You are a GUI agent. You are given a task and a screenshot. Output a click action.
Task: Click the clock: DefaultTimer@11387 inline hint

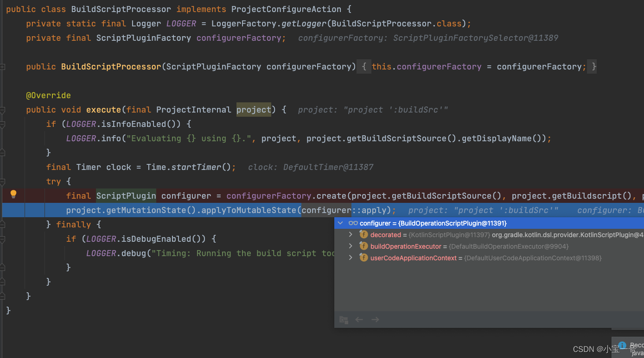tap(311, 167)
